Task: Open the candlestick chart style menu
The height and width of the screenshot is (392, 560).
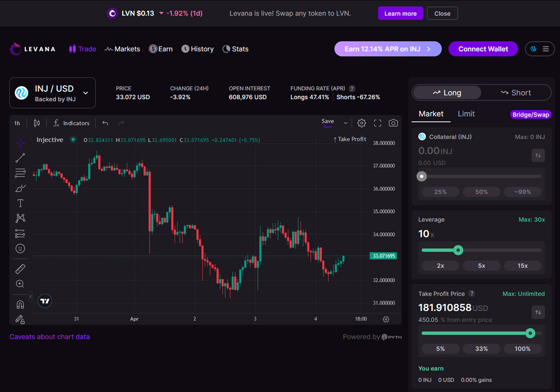Action: 37,123
